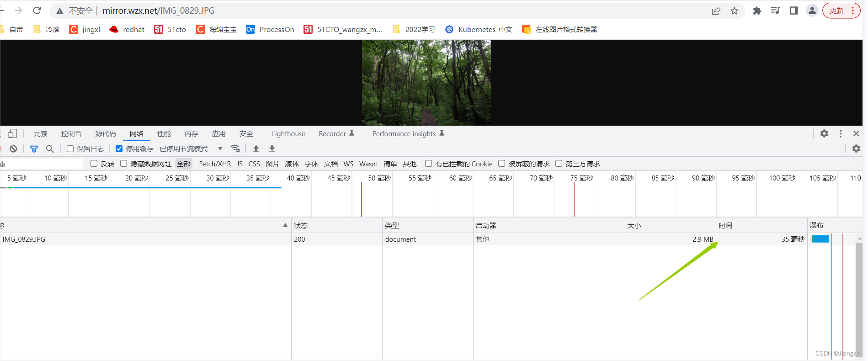Open the redhat bookmark
The height and width of the screenshot is (361, 868).
click(127, 29)
